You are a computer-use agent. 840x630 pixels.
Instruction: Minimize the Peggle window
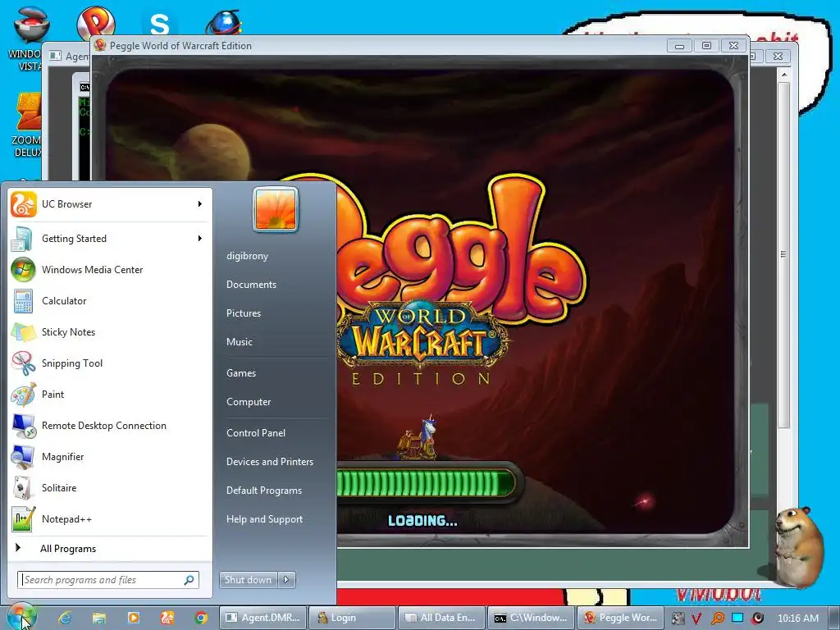pos(679,46)
